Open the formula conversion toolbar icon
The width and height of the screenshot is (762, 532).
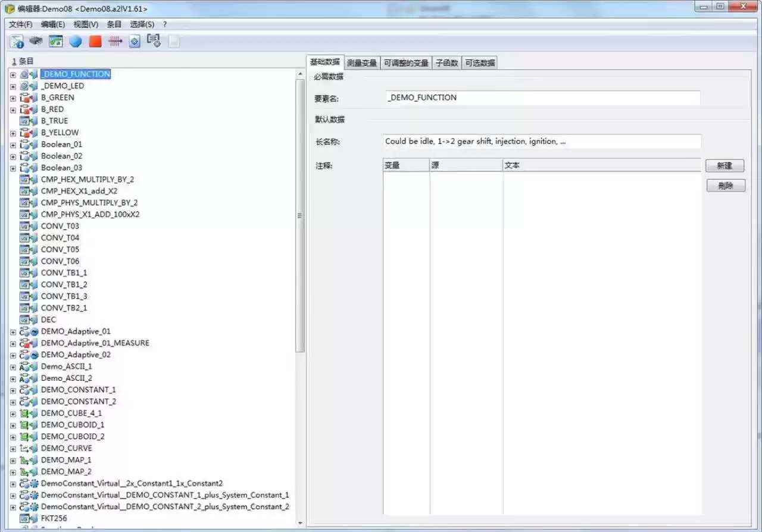click(56, 41)
